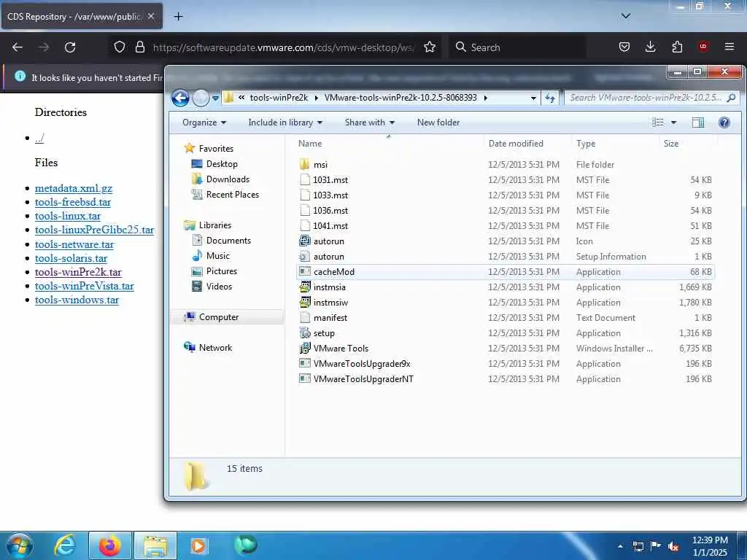The image size is (747, 560).
Task: Select Videos library in navigation pane
Action: 219,286
